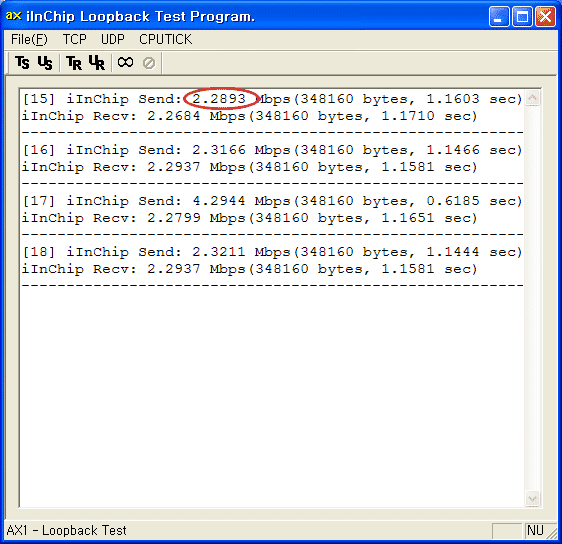This screenshot has width=562, height=544.
Task: Click the '1.1710 sec' duration in entry 15
Action: point(429,116)
